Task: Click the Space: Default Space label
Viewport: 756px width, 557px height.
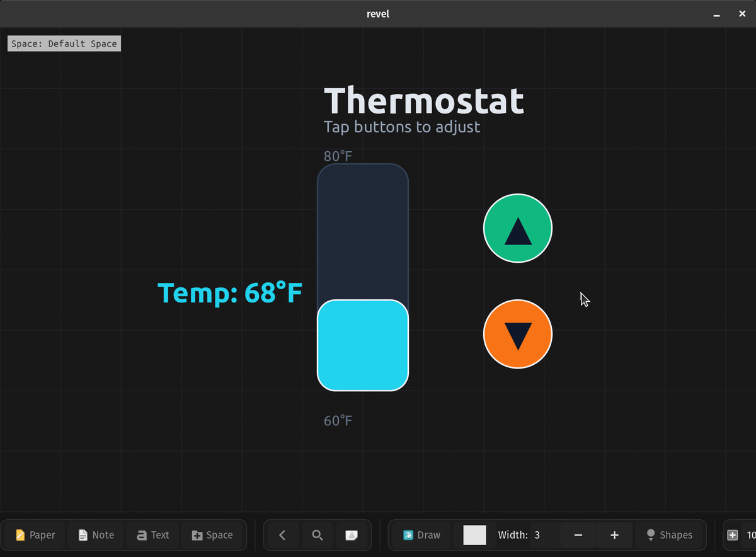Action: tap(64, 43)
